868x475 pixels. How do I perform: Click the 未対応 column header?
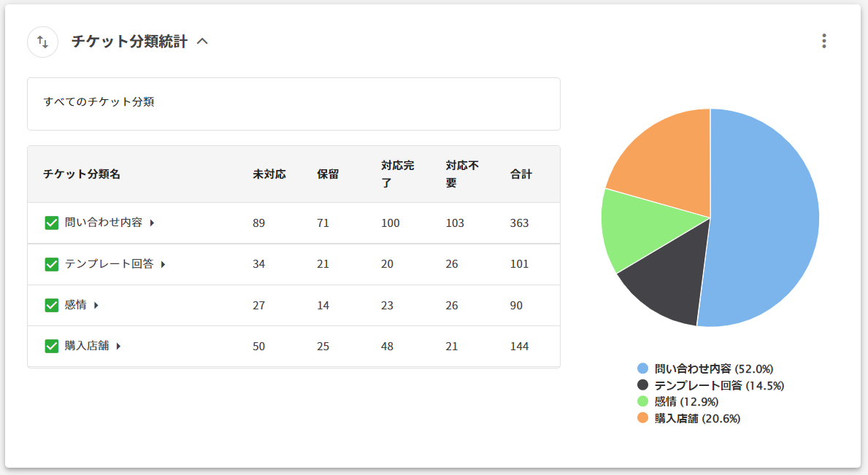tap(269, 174)
